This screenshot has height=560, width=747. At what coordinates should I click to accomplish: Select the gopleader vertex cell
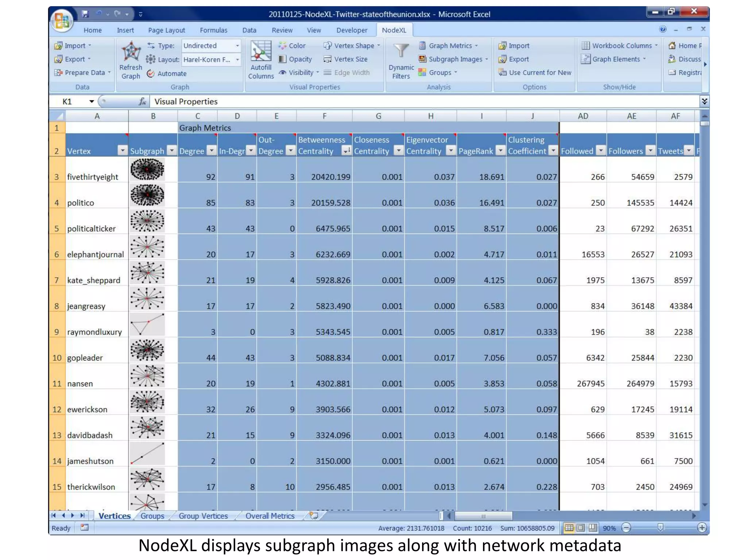tap(97, 350)
